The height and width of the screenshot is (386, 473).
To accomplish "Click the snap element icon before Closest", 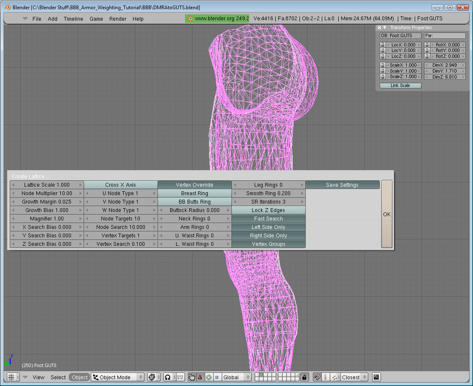I will pos(335,377).
